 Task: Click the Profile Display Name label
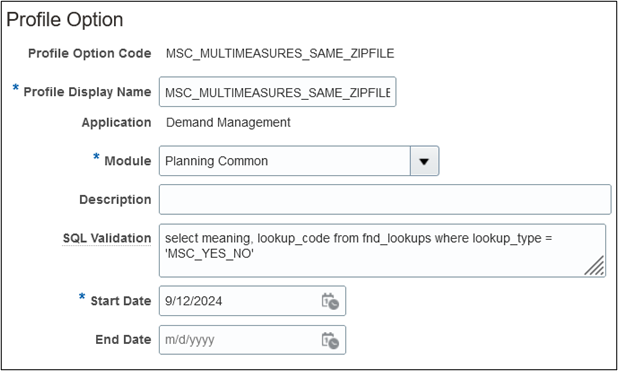[87, 92]
